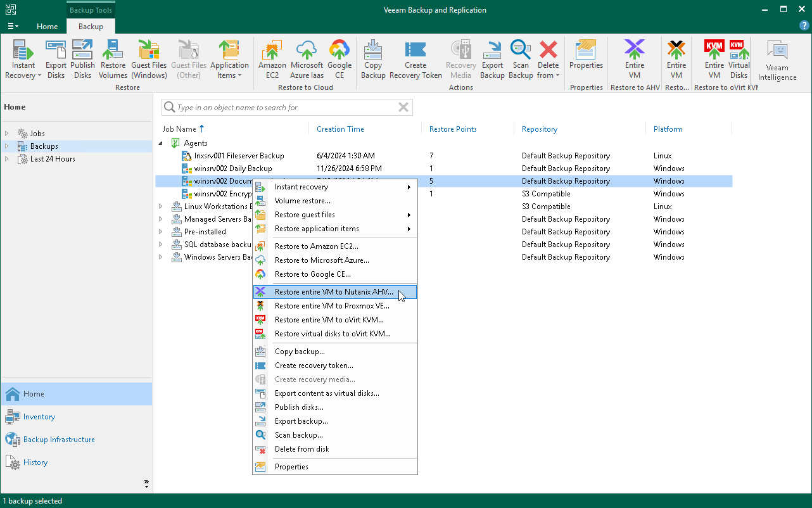Open Publish Disks from the ribbon
The image size is (812, 508).
[82, 57]
